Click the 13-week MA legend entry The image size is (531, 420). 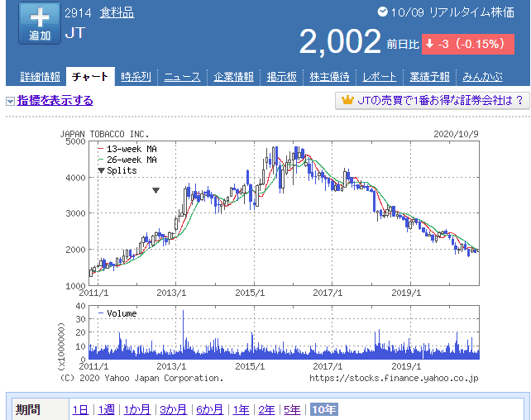(x=127, y=149)
